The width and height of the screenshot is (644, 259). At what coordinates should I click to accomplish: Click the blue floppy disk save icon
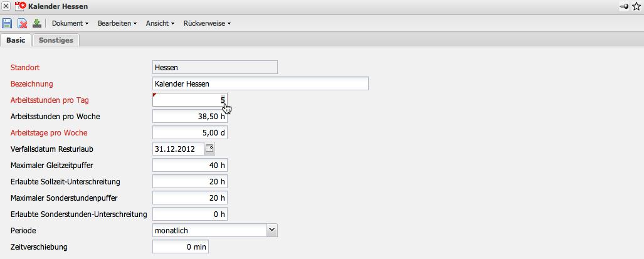tap(7, 24)
